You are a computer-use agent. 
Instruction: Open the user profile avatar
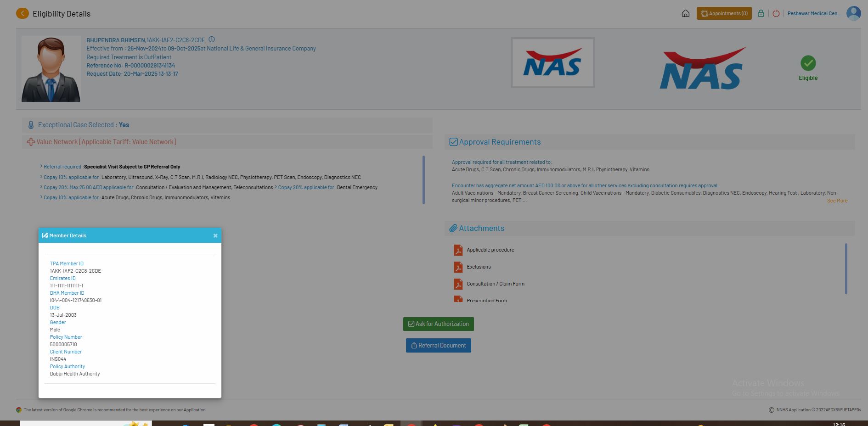(854, 13)
